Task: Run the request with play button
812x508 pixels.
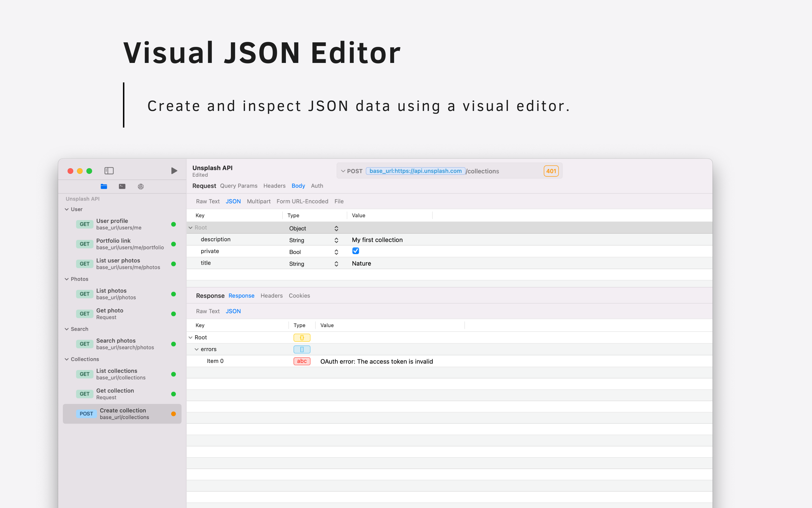Action: (x=174, y=171)
